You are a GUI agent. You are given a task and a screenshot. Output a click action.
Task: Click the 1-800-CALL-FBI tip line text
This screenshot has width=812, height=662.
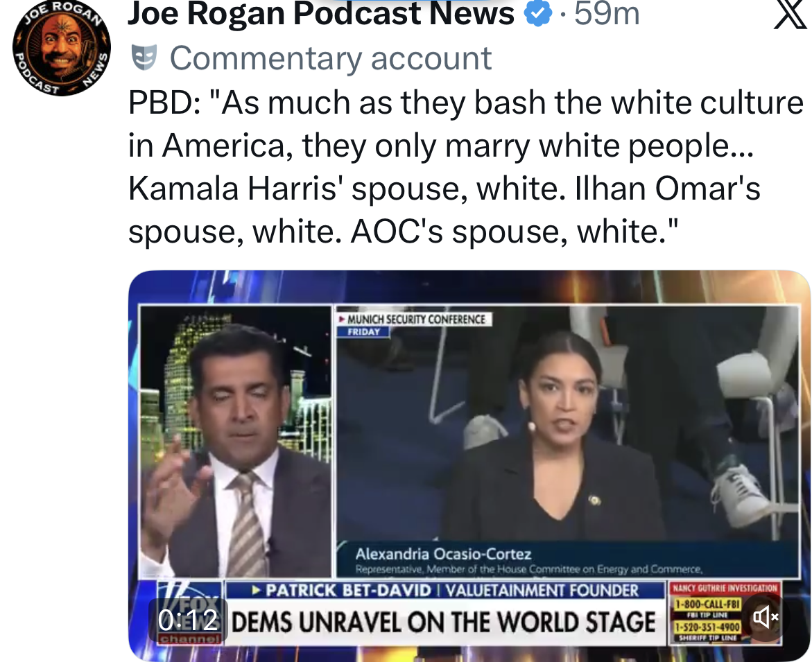(x=708, y=604)
